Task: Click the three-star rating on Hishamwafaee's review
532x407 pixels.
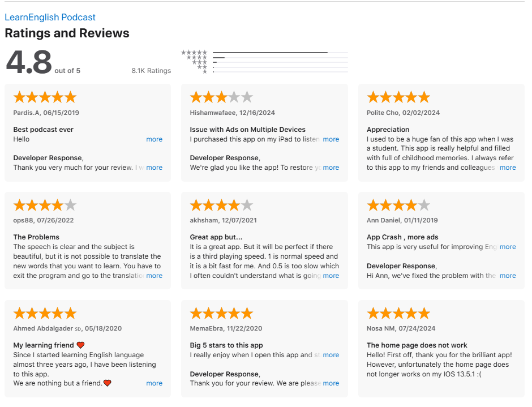Action: tap(221, 97)
